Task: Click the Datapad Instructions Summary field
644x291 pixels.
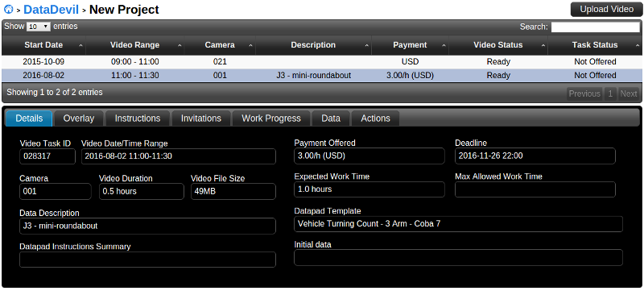Action: [x=148, y=260]
